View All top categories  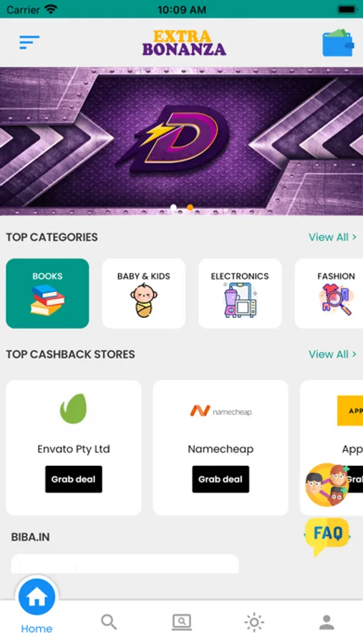(x=333, y=237)
